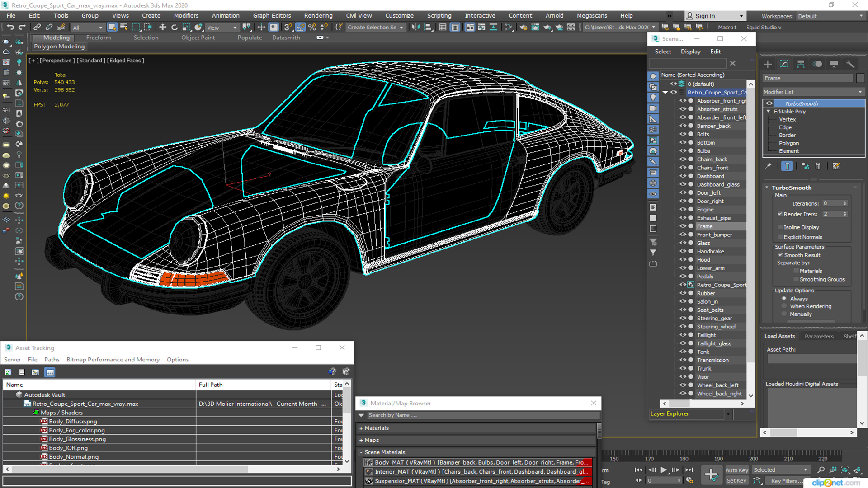Expand the Maps group in Material Browser
The image size is (868, 488).
pyautogui.click(x=361, y=440)
